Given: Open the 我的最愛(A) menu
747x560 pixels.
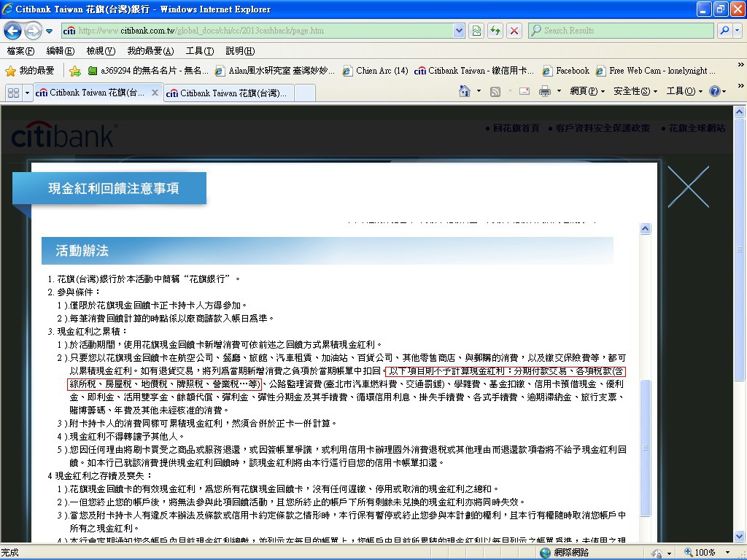Looking at the screenshot, I should pos(150,51).
